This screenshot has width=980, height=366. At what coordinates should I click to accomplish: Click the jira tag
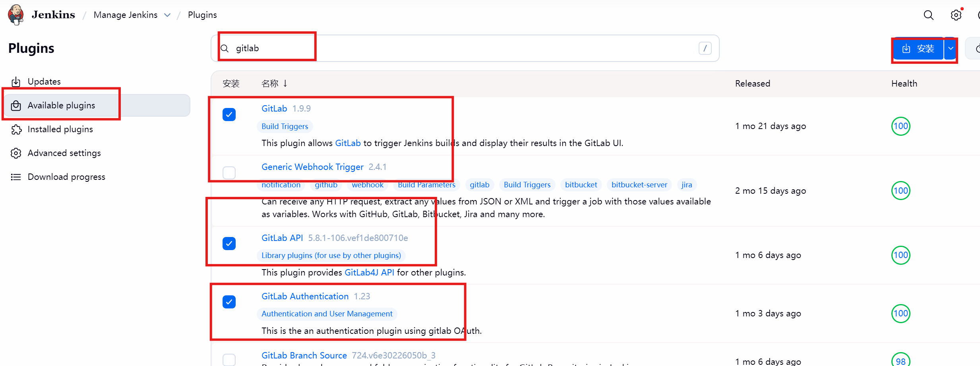(x=686, y=185)
